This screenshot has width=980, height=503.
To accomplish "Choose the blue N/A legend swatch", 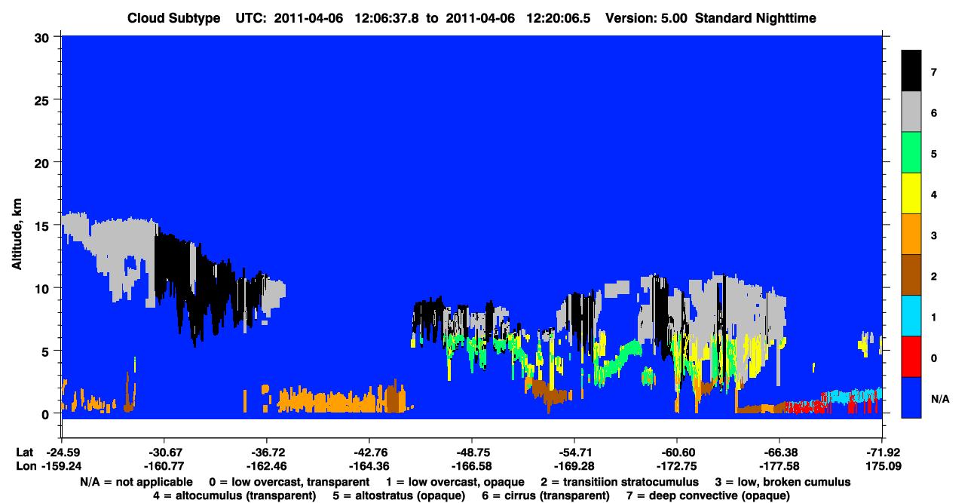I will point(911,397).
